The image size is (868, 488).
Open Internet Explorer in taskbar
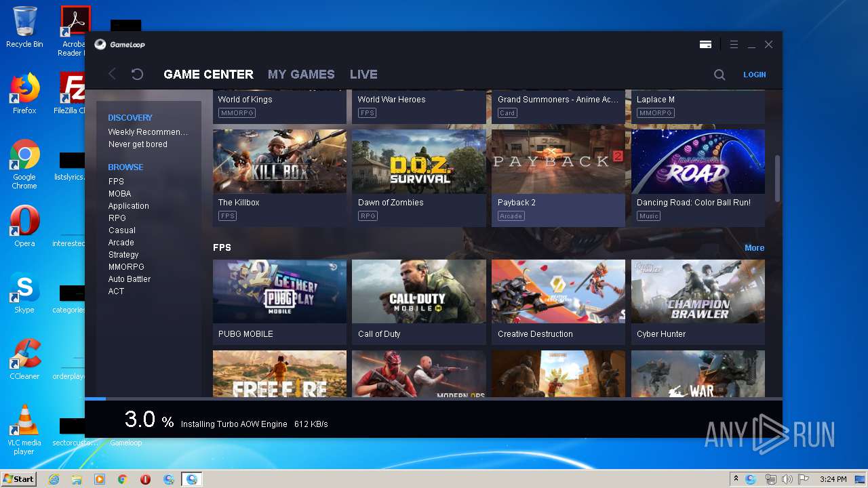[54, 479]
